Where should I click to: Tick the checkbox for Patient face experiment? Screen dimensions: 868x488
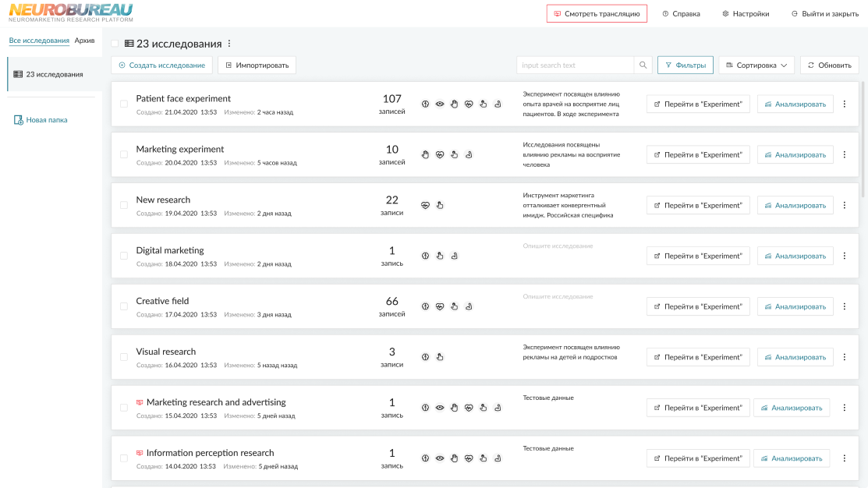124,104
